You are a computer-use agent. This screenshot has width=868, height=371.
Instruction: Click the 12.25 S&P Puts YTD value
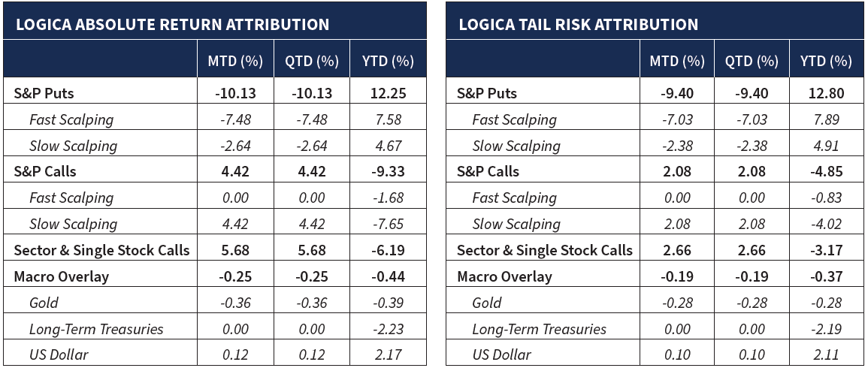pos(388,93)
